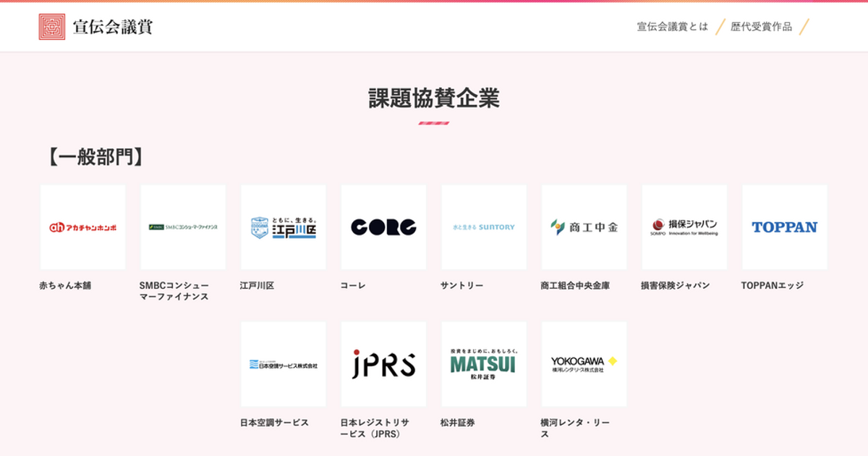Click the SUNTORY logo tile

click(x=484, y=227)
